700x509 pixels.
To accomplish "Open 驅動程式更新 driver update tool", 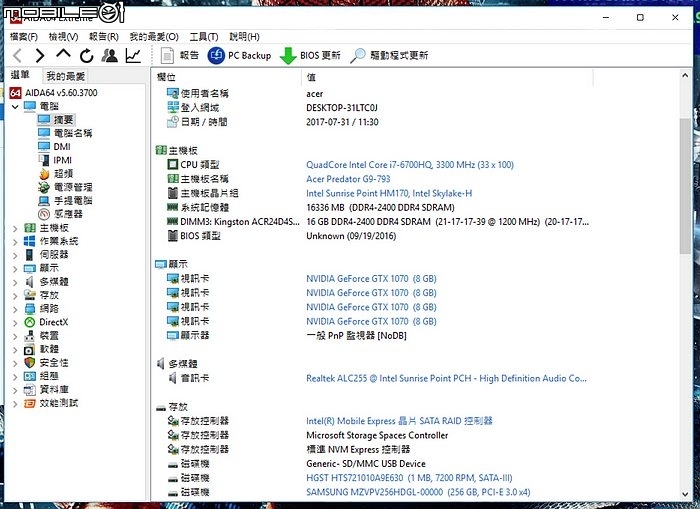I will [x=389, y=55].
